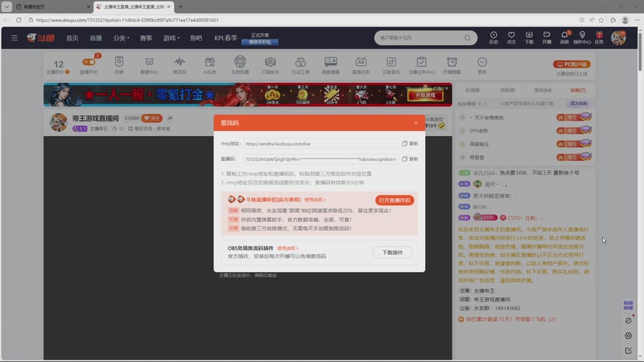Open KPL春季 in the navigation bar

click(225, 38)
